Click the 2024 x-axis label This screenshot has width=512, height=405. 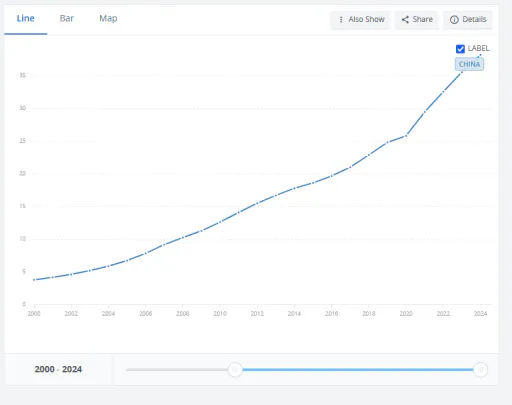tap(480, 313)
